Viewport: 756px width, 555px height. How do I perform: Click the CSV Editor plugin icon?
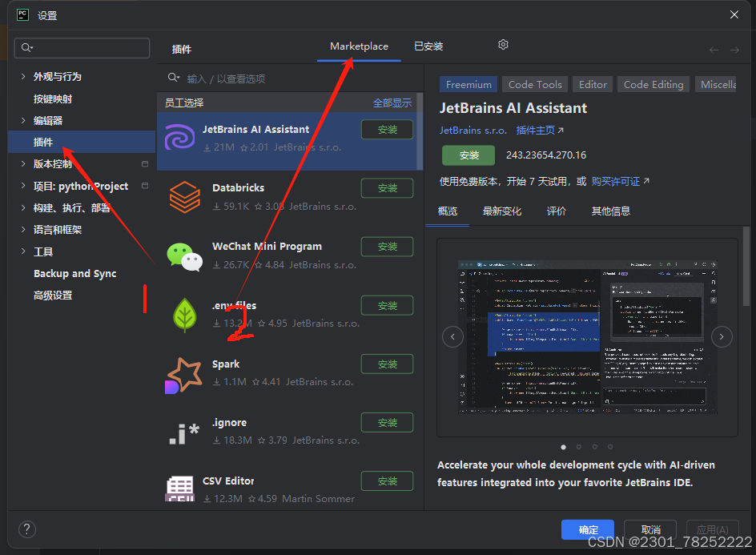point(180,489)
